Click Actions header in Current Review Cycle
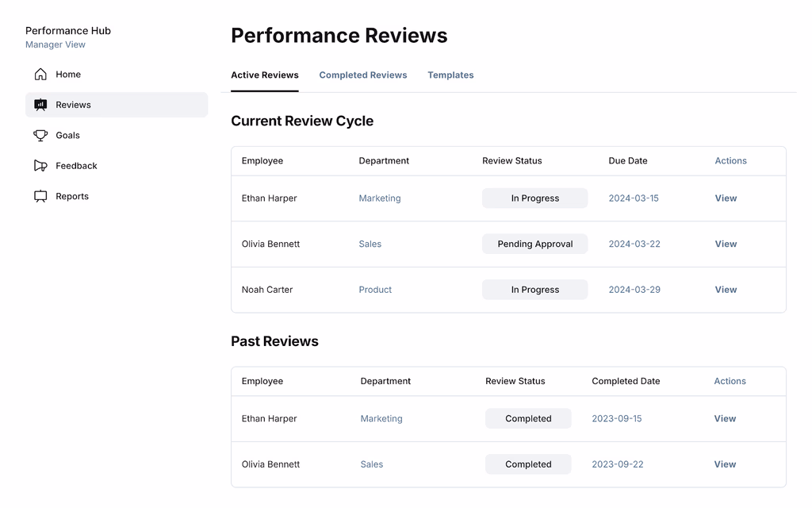Viewport: 812px width, 508px height. click(x=730, y=160)
